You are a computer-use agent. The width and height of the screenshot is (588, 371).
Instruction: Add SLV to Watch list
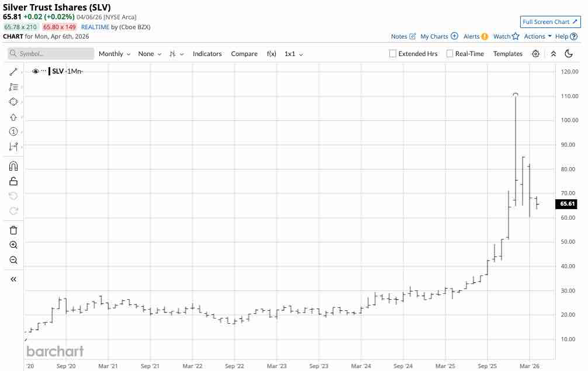[x=506, y=36]
